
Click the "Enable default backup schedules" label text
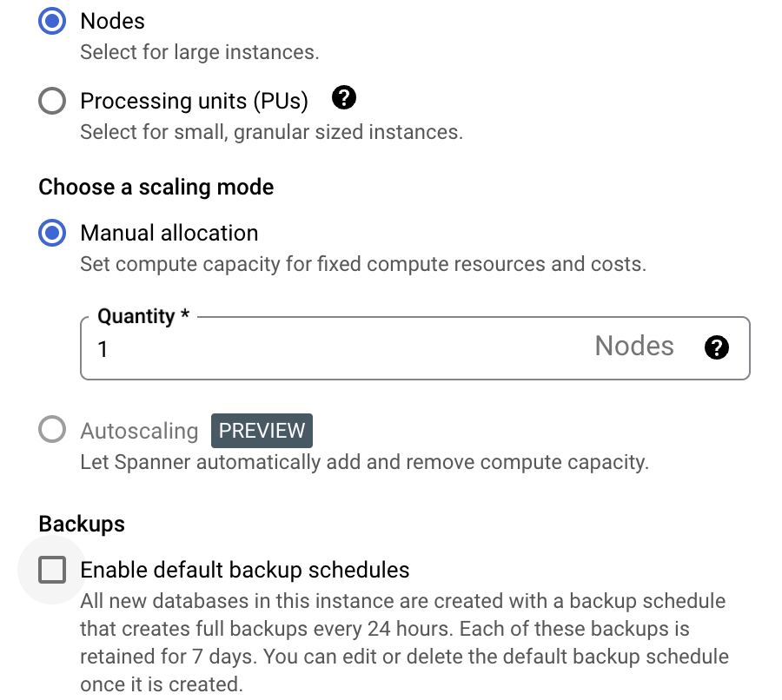244,570
